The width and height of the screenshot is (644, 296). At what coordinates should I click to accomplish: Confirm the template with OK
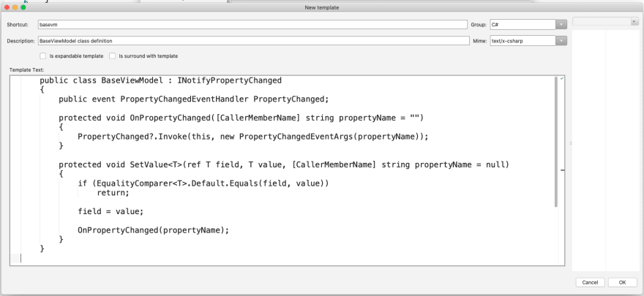[622, 282]
